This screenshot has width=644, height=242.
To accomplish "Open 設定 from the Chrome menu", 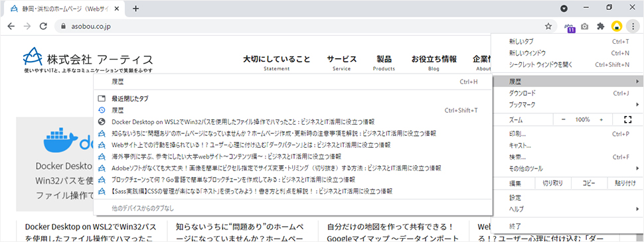I will tap(567, 198).
